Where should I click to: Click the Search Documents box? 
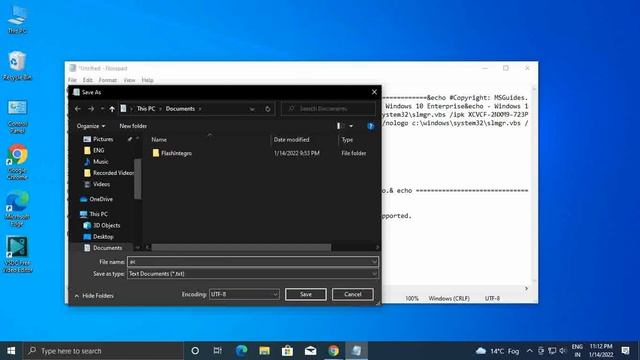click(x=329, y=109)
